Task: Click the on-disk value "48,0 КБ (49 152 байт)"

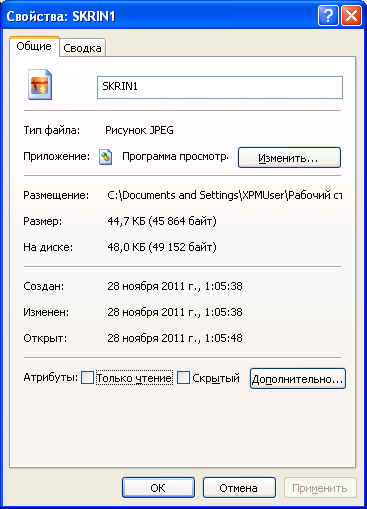Action: point(162,247)
